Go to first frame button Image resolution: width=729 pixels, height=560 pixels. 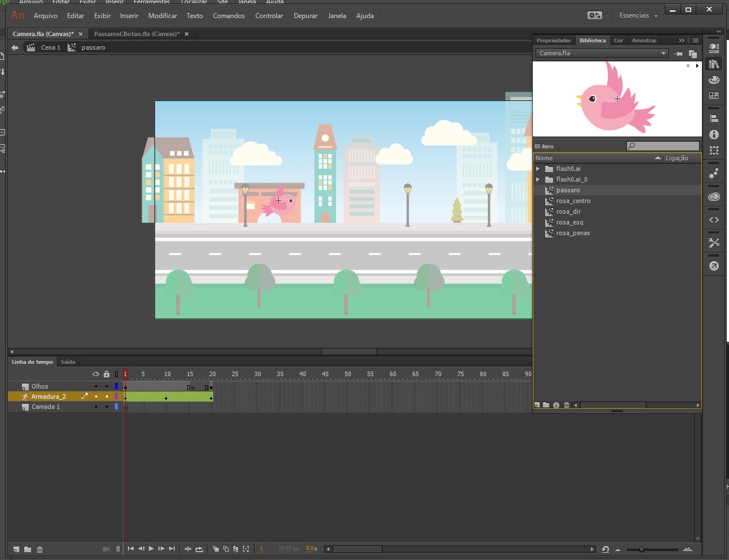pyautogui.click(x=131, y=549)
